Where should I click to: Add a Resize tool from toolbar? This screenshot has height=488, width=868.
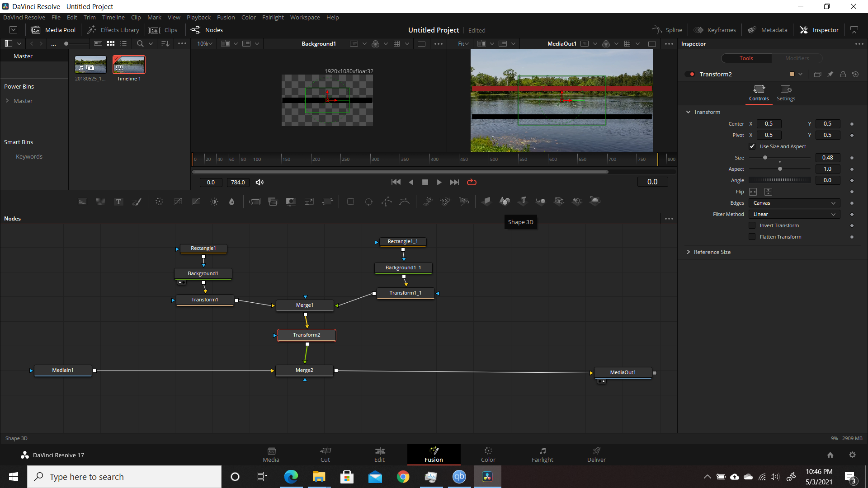click(x=309, y=202)
